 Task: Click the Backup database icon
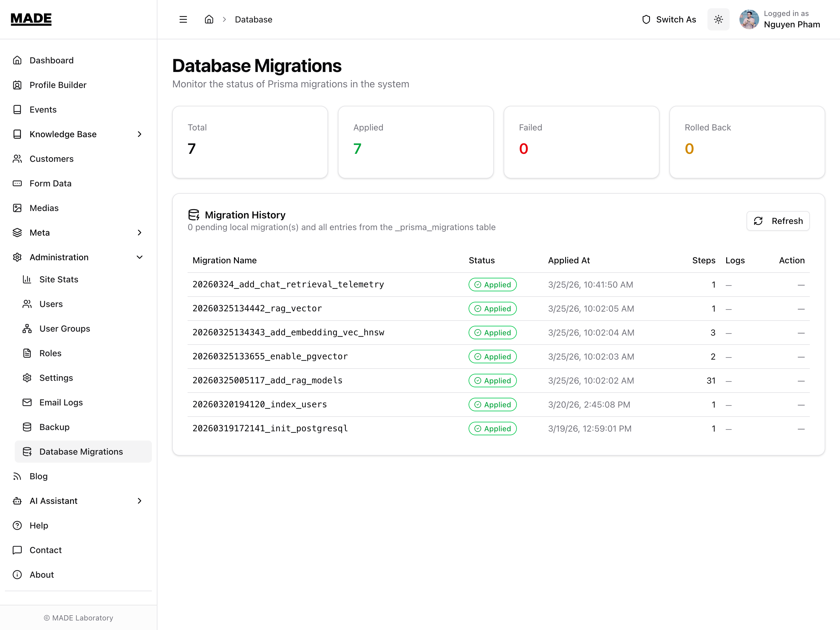27,427
